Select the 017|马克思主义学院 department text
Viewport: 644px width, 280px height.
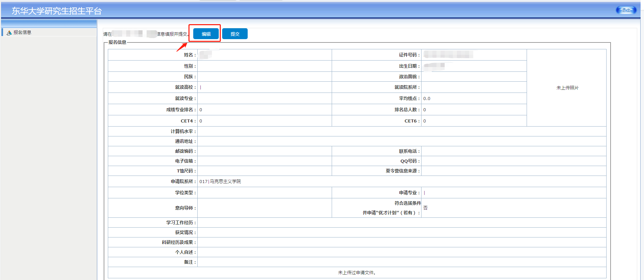[220, 181]
